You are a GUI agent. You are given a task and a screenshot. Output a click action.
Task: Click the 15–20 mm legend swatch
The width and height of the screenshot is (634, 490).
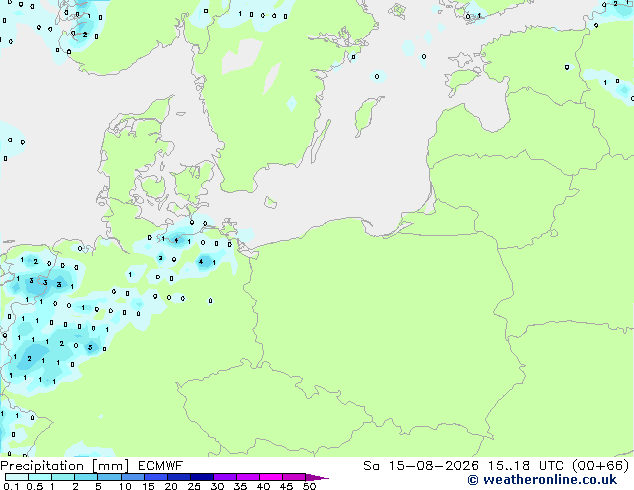(156, 477)
